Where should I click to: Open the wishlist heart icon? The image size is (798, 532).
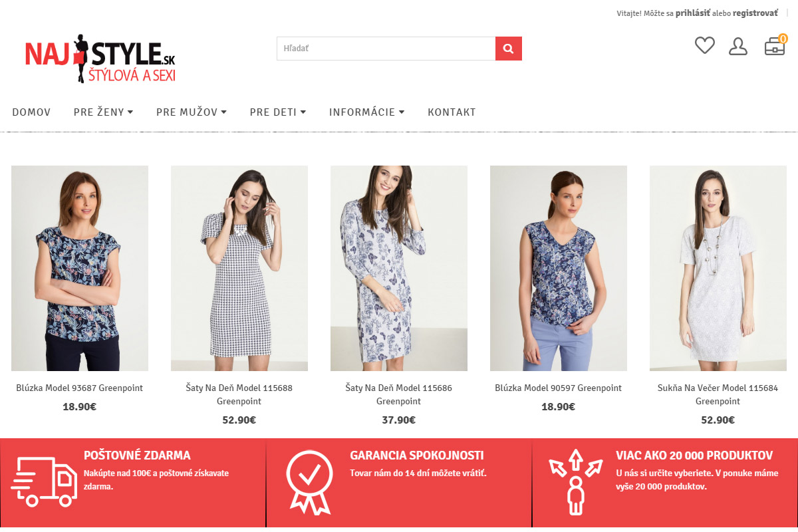pyautogui.click(x=705, y=46)
